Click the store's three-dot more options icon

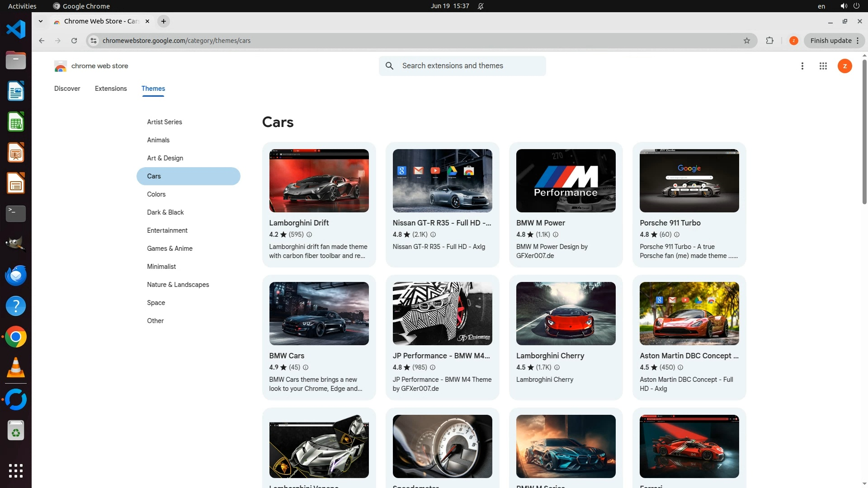tap(802, 66)
